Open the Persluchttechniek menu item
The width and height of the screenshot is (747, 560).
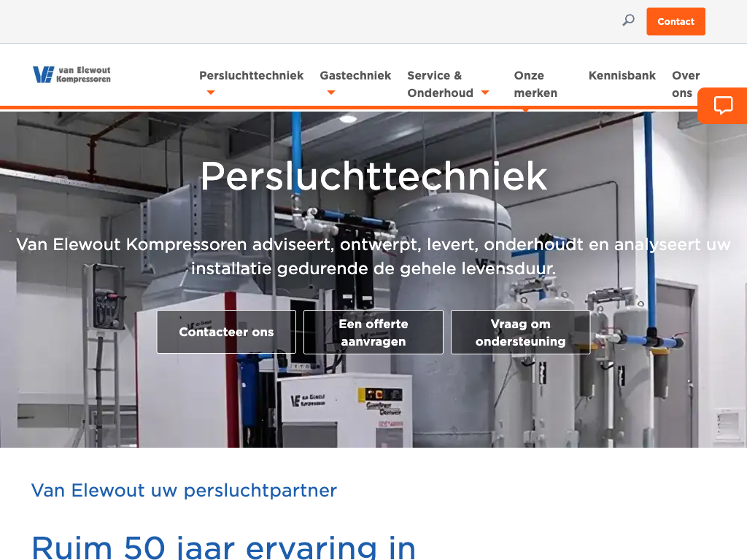click(251, 75)
